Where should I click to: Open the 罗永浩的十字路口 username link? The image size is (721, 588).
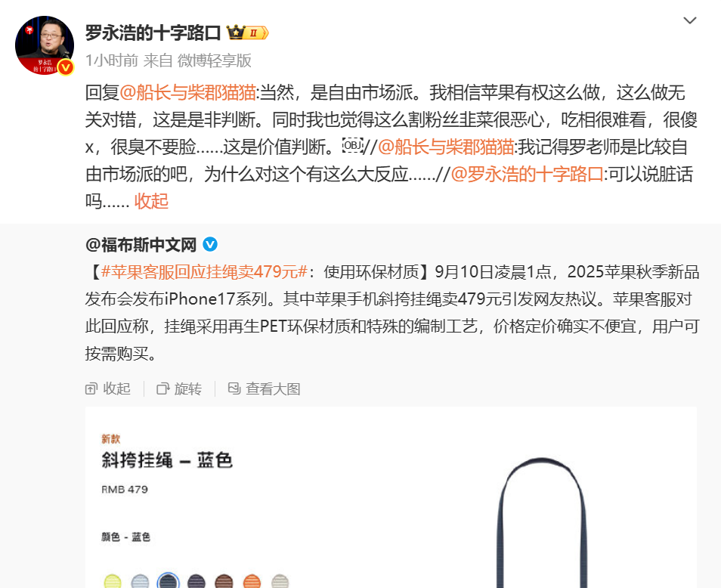153,32
